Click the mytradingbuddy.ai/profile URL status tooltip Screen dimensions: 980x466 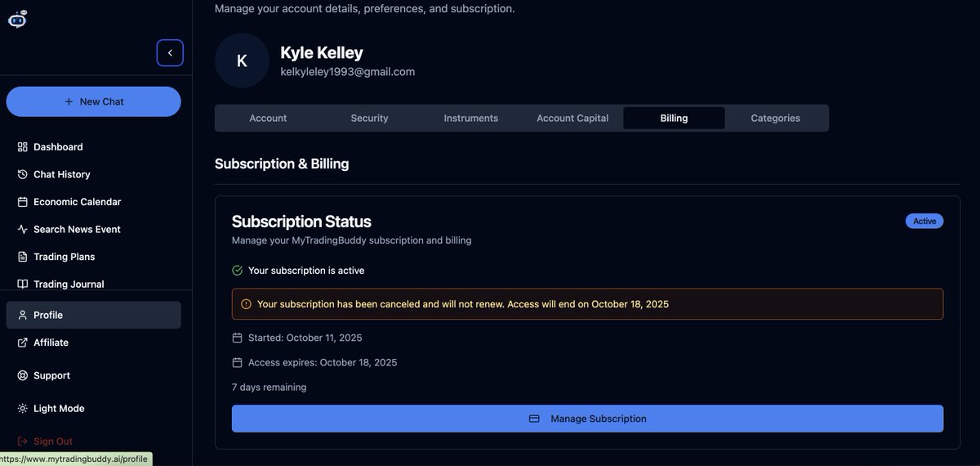76,459
